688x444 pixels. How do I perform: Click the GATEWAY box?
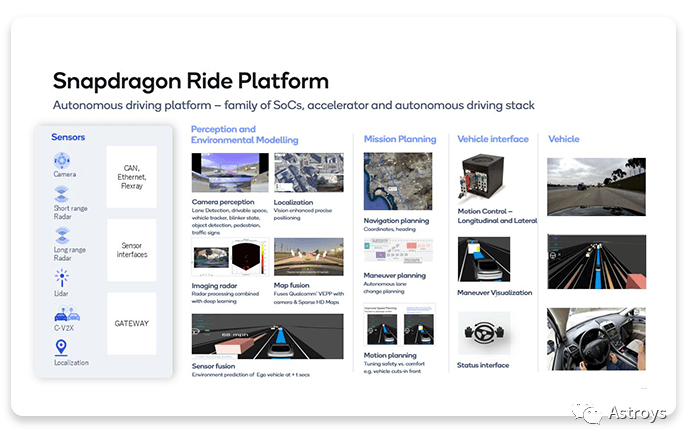pos(131,324)
